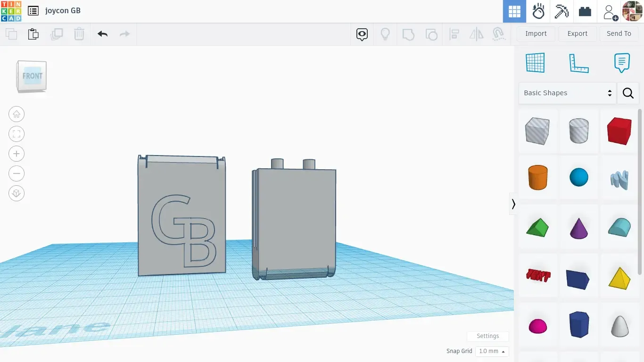The width and height of the screenshot is (644, 362).
Task: Click the shapes panel scrollbar
Action: [x=640, y=191]
